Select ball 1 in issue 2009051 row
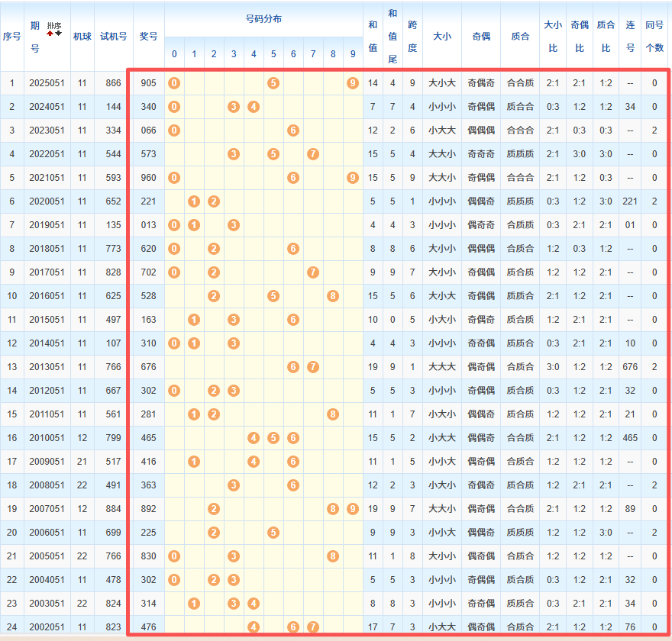672x641 pixels. click(x=194, y=462)
